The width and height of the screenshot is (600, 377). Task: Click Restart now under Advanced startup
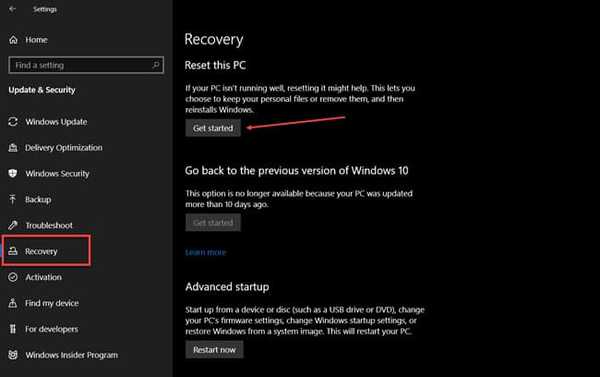tap(214, 349)
